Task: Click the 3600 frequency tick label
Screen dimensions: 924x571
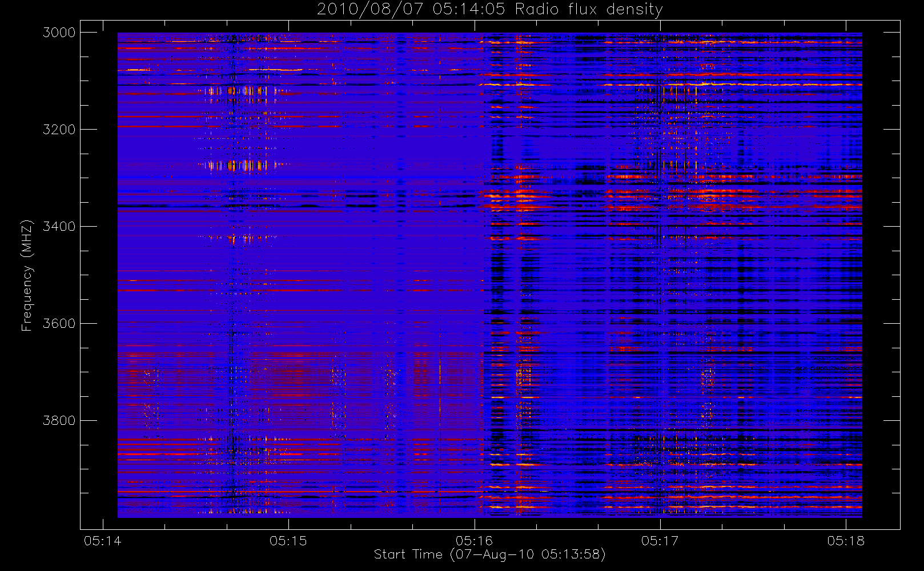Action: coord(59,324)
